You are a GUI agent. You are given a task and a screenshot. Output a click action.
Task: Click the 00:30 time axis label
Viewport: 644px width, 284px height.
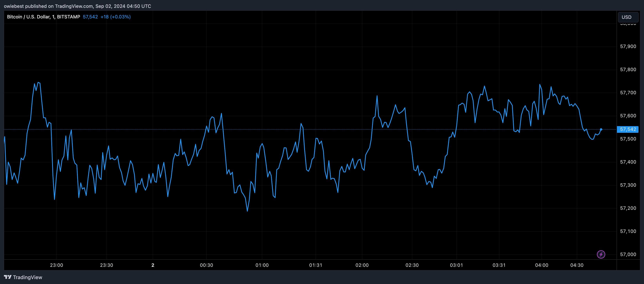[x=207, y=265]
